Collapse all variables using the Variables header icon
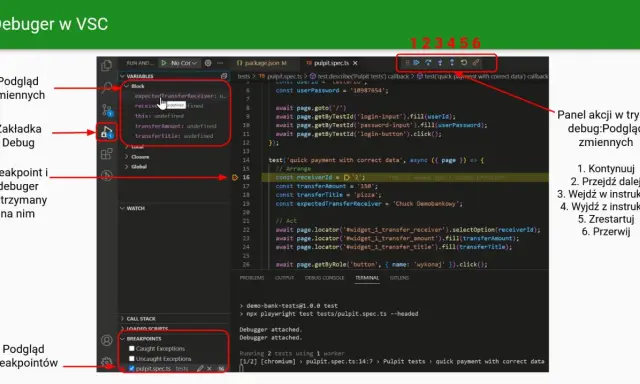Viewport: 640px width, 384px height. pyautogui.click(x=224, y=76)
